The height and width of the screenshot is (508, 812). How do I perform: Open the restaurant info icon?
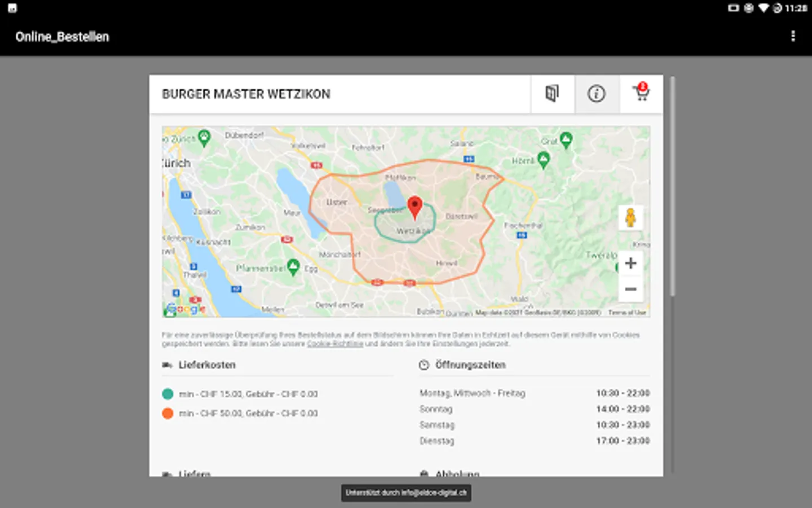click(x=597, y=94)
